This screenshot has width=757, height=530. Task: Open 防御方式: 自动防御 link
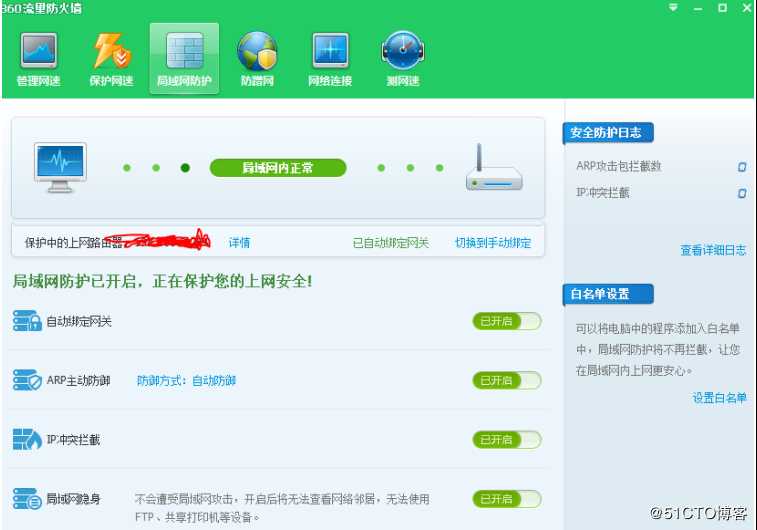186,381
